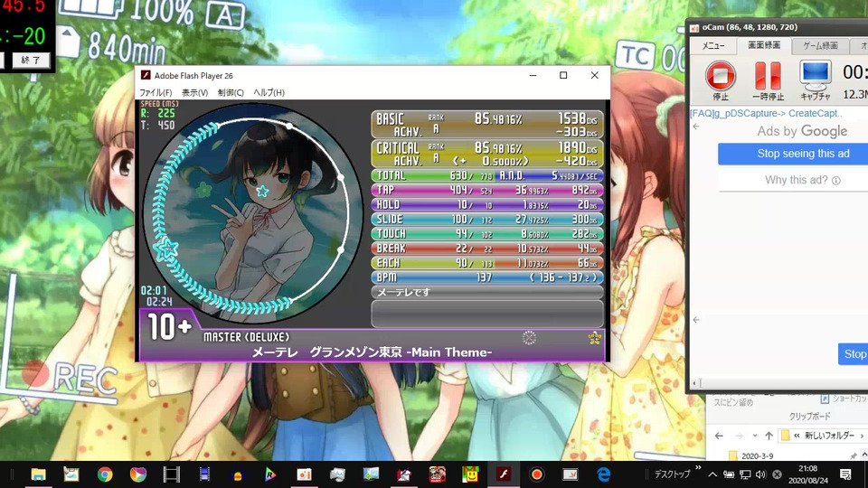Screen dimensions: 868x488
Task: Click the colorful play-arrow taskbar icon
Action: coord(270,474)
